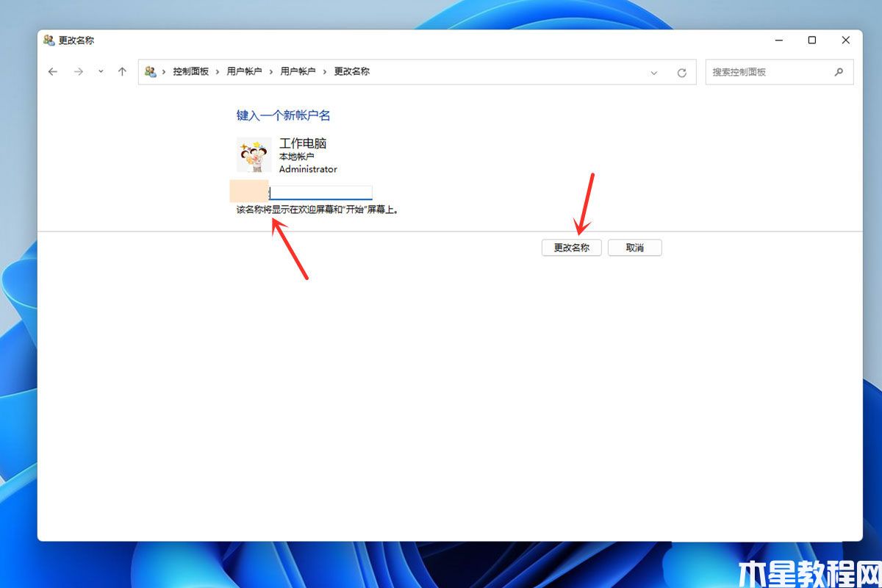
Task: Click the forward navigation arrow
Action: 79,72
